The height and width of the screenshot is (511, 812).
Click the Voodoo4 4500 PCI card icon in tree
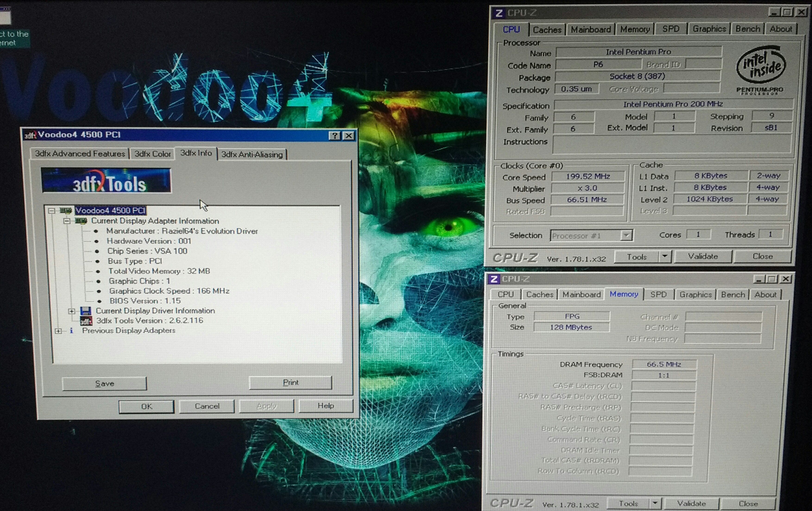click(66, 211)
